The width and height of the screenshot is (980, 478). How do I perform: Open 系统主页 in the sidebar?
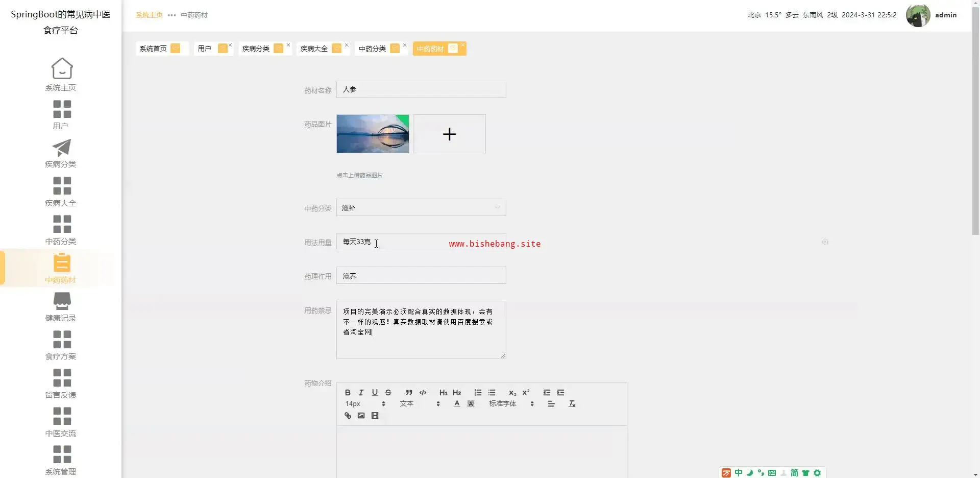click(61, 75)
